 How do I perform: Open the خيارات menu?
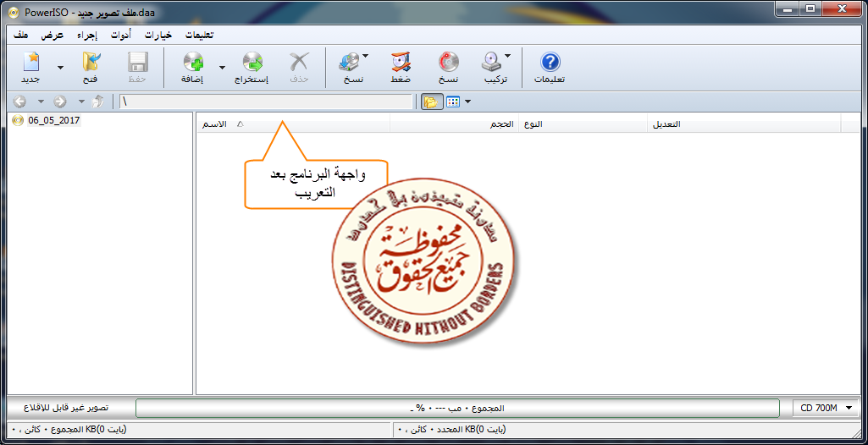[x=158, y=36]
